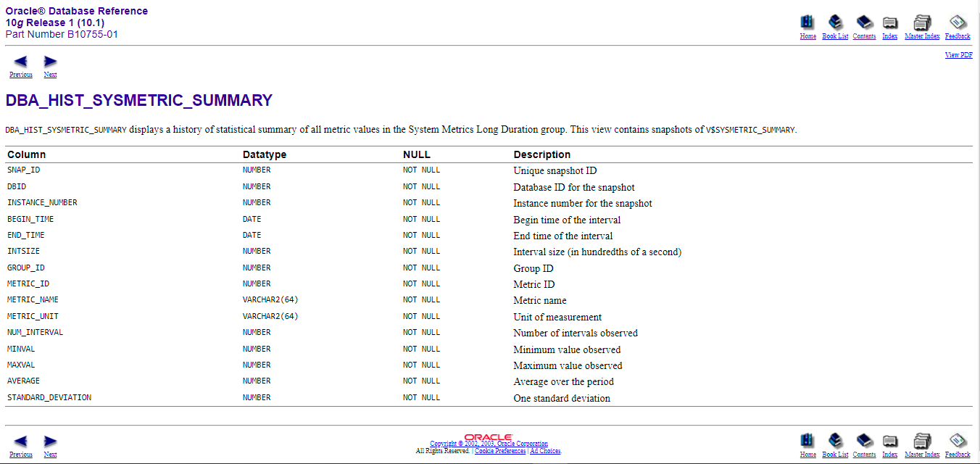Click the top Home text link

[808, 36]
